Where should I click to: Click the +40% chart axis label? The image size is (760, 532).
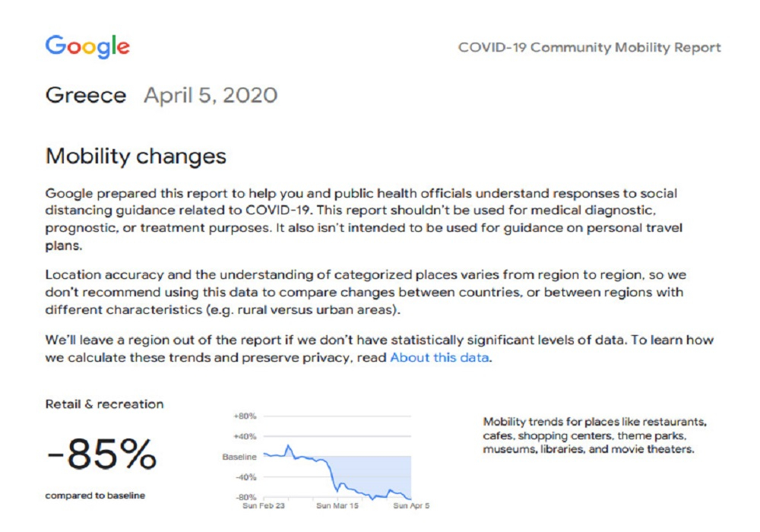click(x=245, y=436)
